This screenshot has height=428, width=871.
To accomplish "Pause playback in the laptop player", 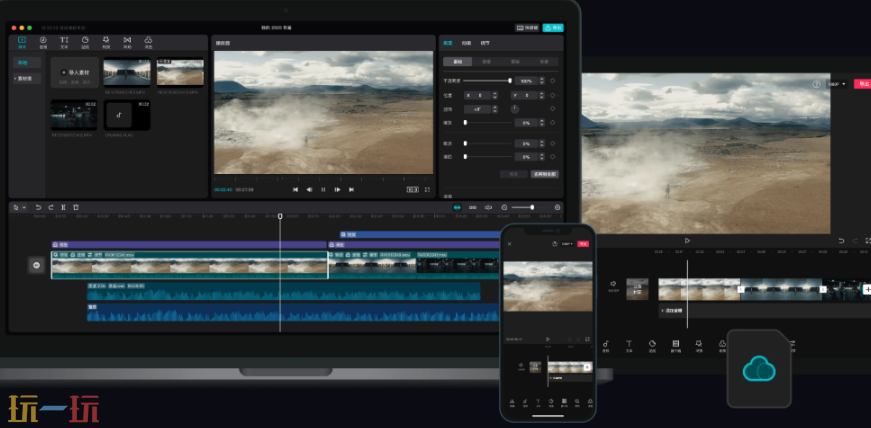I will point(323,190).
